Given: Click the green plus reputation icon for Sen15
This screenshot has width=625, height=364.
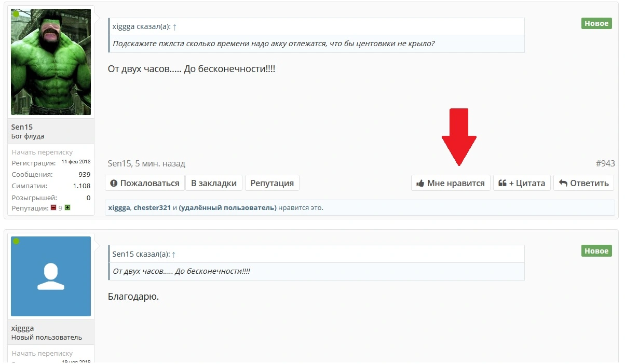Looking at the screenshot, I should [x=67, y=208].
